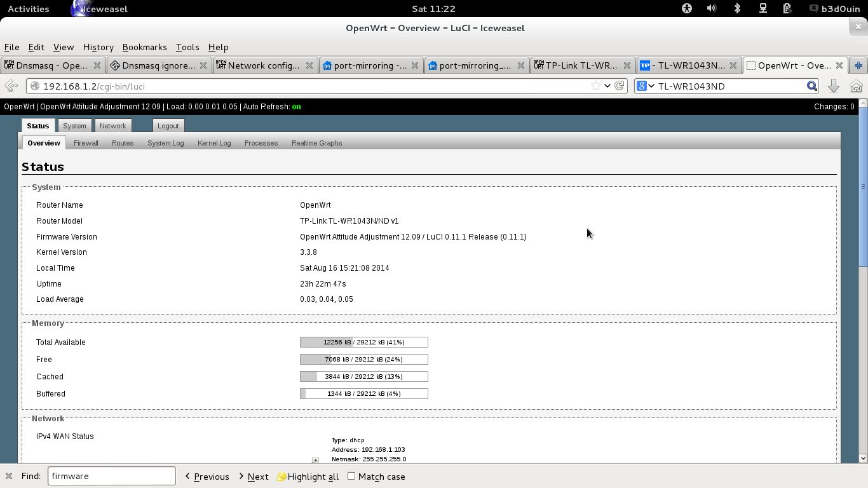
Task: Open the Realtime Graphs subtab
Action: (x=317, y=143)
